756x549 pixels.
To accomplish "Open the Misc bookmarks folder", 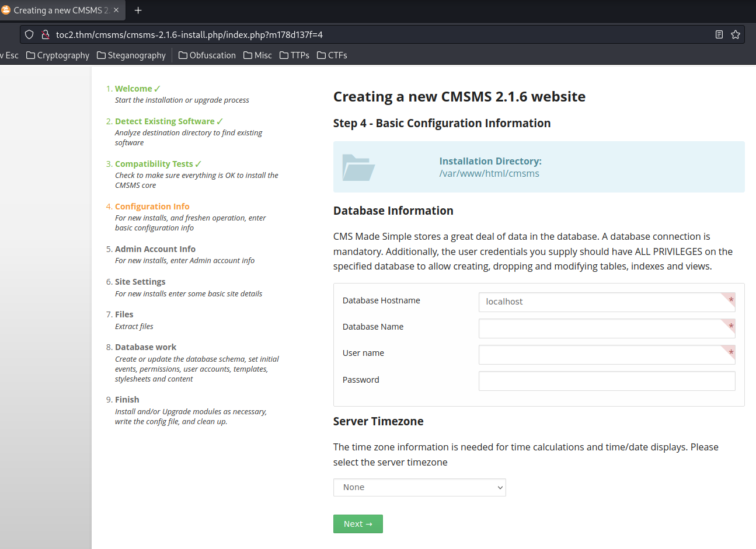I will 257,55.
